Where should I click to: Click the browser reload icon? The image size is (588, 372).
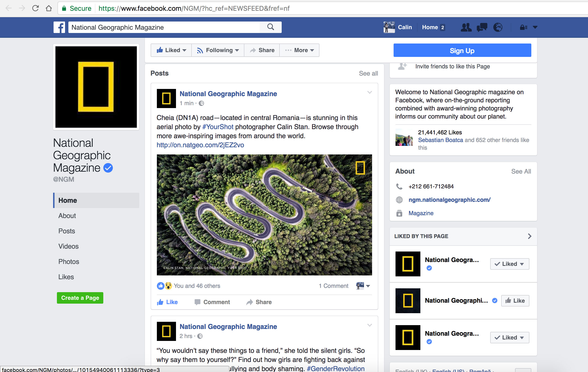[x=35, y=8]
